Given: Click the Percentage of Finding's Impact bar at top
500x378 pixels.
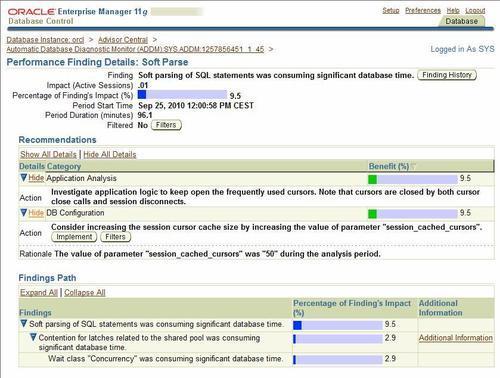Looking at the screenshot, I should click(x=182, y=95).
